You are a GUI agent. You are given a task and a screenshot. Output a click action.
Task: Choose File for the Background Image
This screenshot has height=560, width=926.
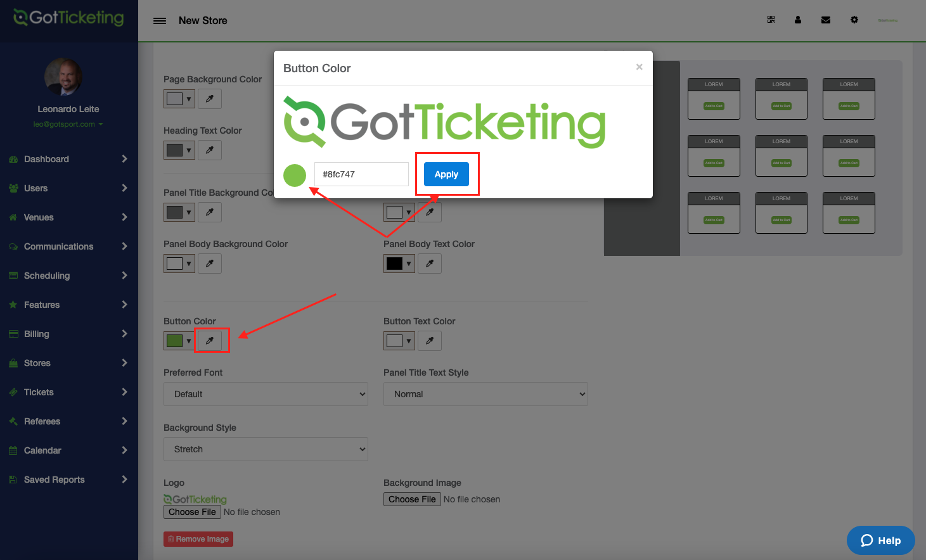pos(413,499)
